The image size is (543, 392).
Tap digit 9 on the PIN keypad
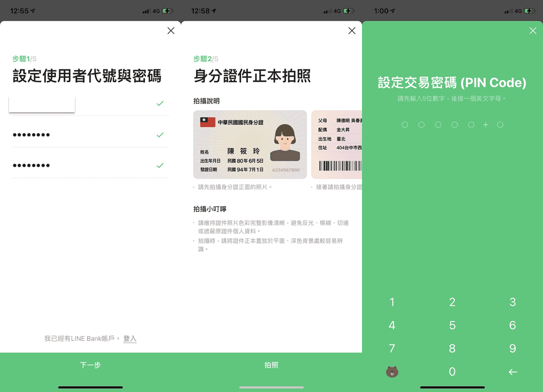pyautogui.click(x=513, y=348)
